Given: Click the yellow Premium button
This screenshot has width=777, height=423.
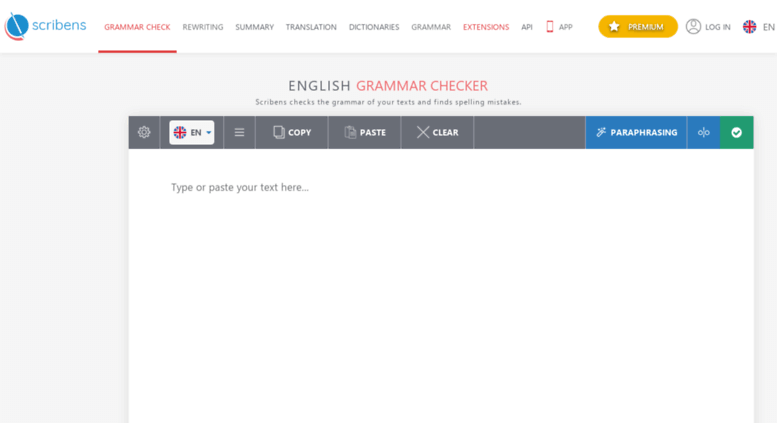Looking at the screenshot, I should 638,26.
